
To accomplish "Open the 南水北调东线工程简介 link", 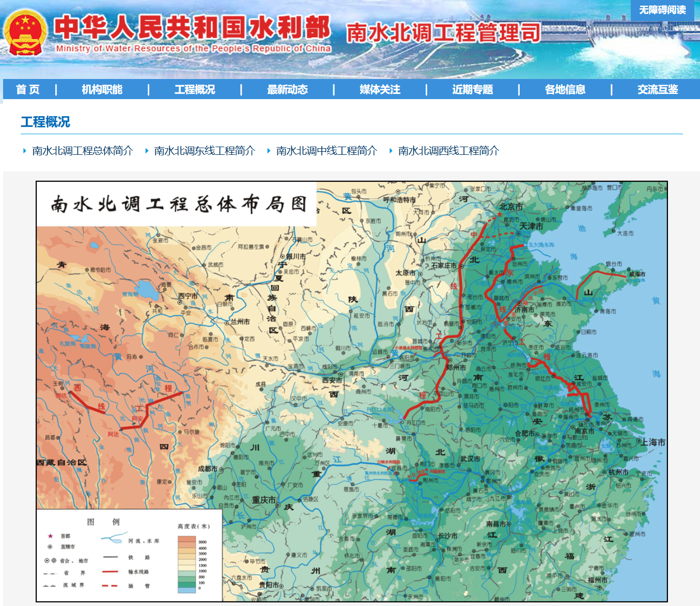I will (205, 151).
